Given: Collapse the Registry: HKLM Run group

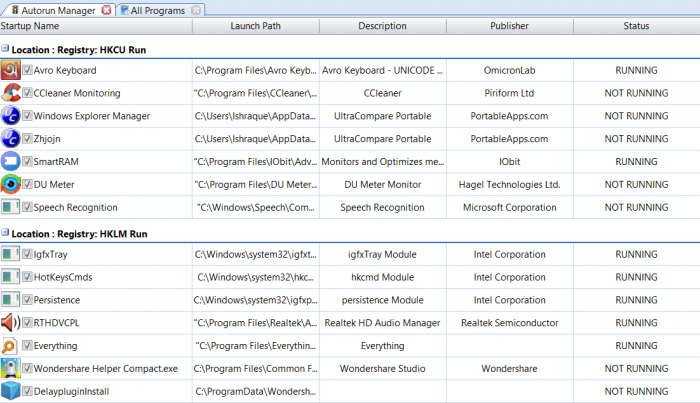Looking at the screenshot, I should 5,233.
